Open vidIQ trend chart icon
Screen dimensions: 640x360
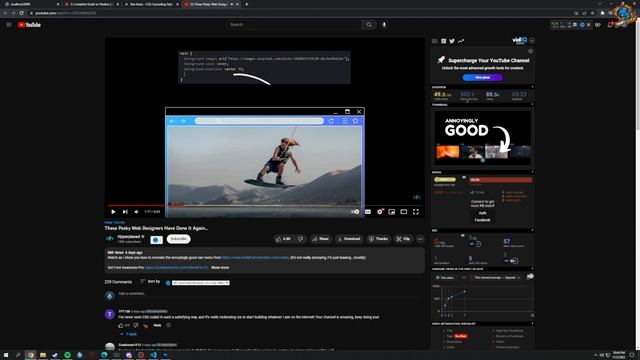461,41
